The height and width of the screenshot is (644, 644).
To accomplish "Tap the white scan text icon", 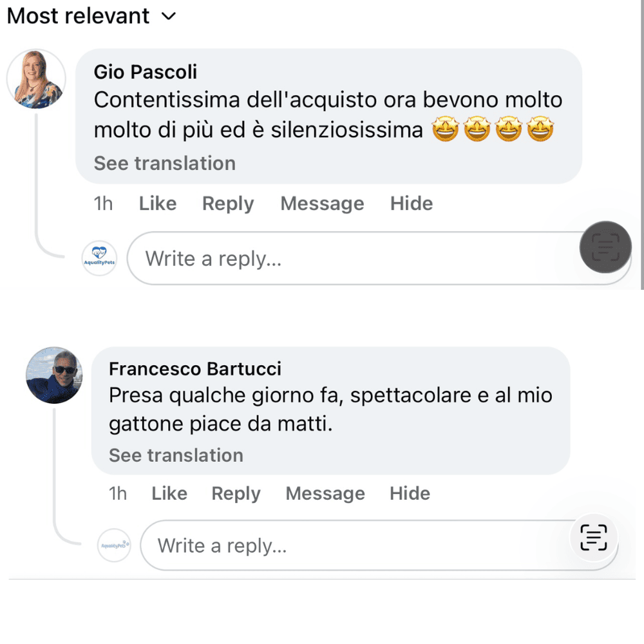I will coord(593,537).
